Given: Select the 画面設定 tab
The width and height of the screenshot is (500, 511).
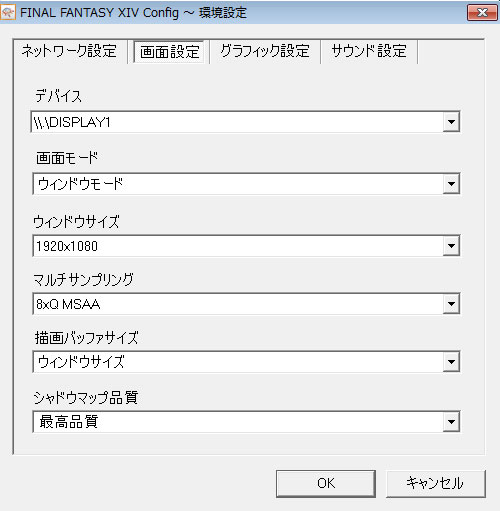Looking at the screenshot, I should (169, 52).
